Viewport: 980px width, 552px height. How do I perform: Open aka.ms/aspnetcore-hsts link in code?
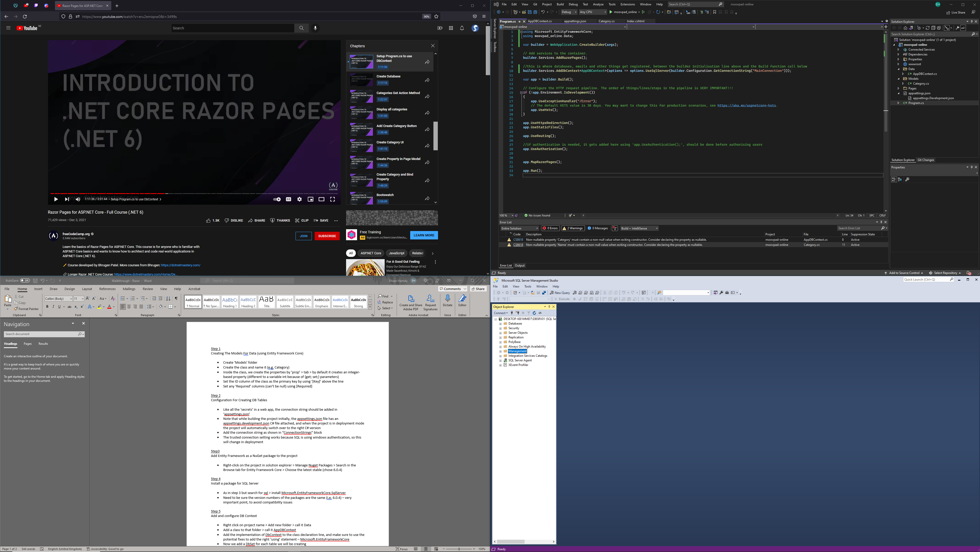pos(746,106)
